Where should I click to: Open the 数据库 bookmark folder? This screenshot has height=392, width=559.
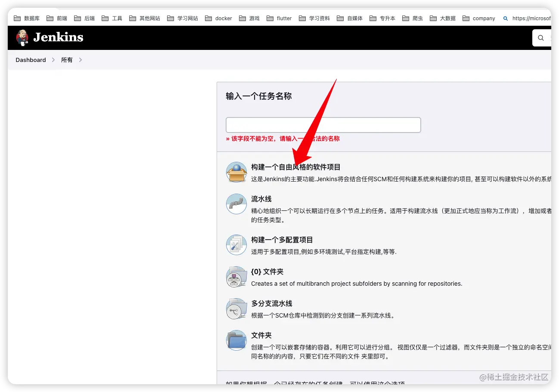[x=27, y=19]
